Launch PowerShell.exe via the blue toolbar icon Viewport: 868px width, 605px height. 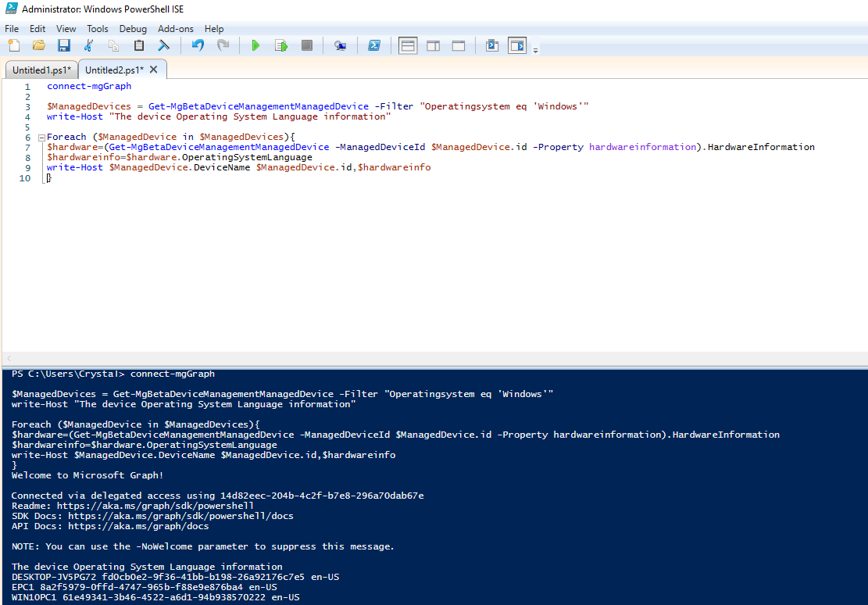[375, 45]
